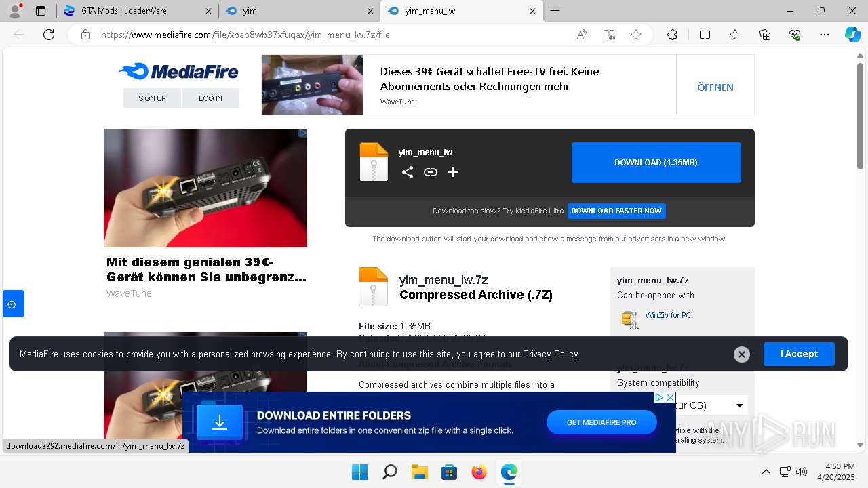This screenshot has height=488, width=868.
Task: Open the Extensions icon
Action: 672,35
